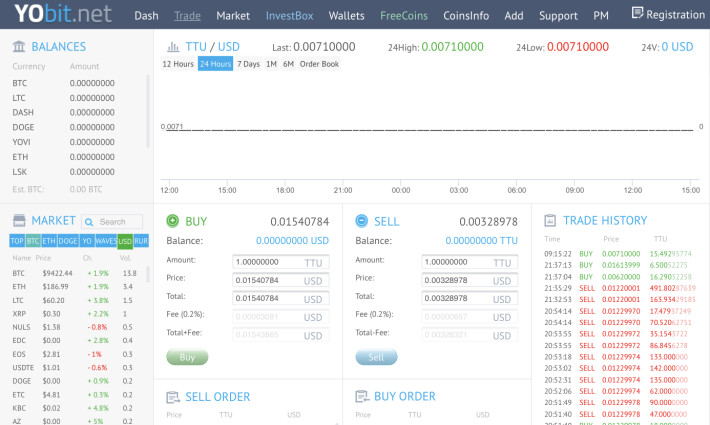Click the DASH balance row
710x425 pixels.
point(75,112)
